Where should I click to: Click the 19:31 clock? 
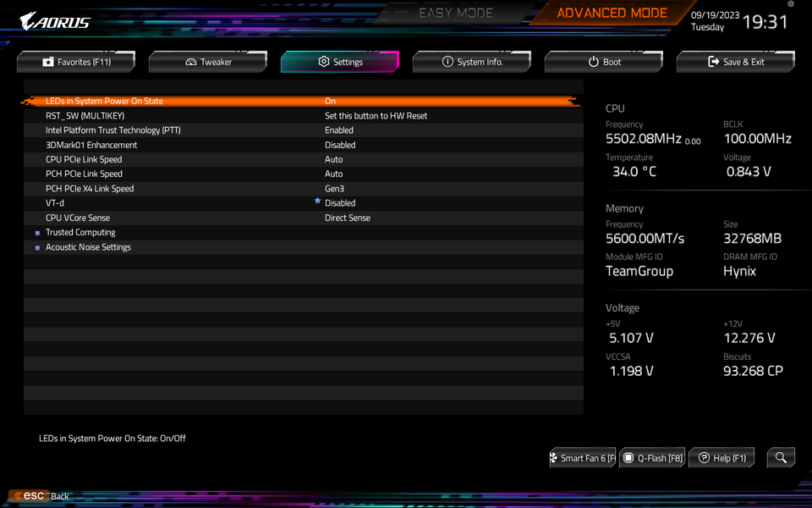[x=765, y=22]
